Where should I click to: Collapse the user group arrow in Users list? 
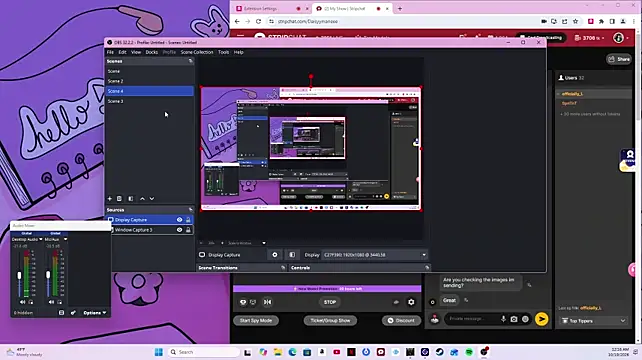click(558, 94)
